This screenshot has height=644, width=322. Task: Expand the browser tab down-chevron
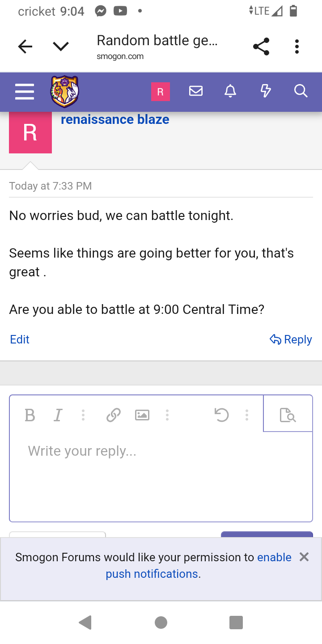[x=60, y=47]
